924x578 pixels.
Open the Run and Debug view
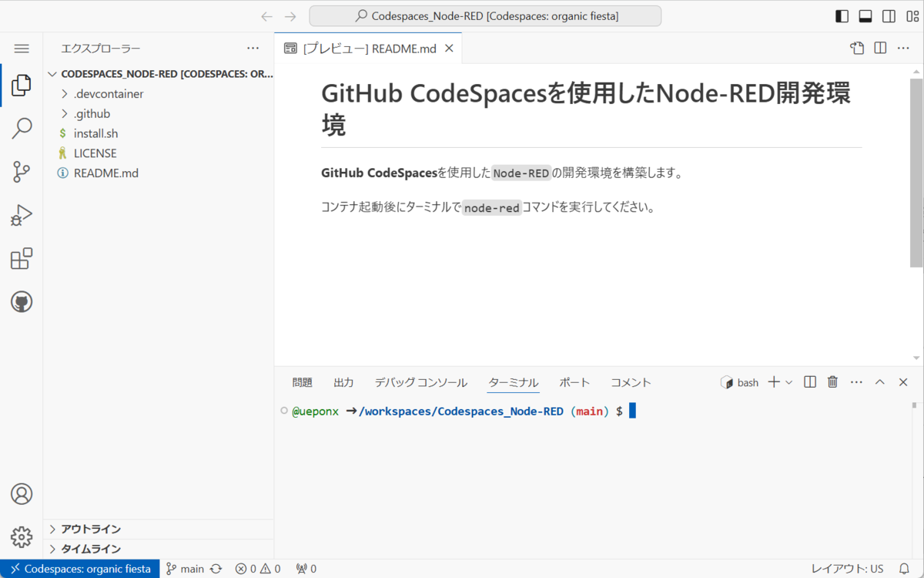pyautogui.click(x=22, y=215)
